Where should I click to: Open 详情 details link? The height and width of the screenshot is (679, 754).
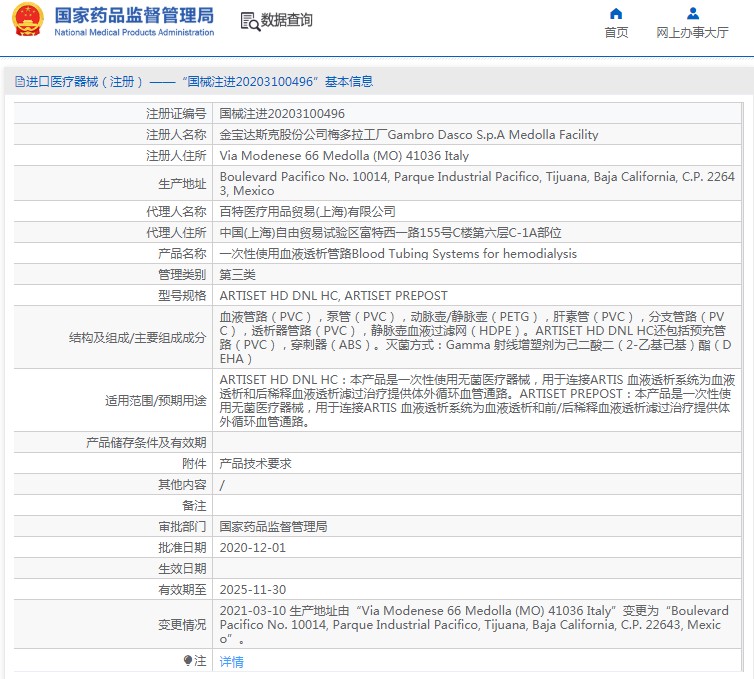231,662
